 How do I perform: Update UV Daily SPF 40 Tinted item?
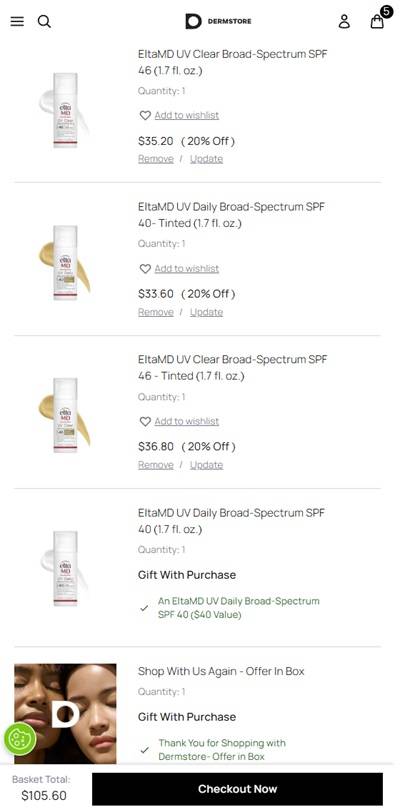coord(206,312)
